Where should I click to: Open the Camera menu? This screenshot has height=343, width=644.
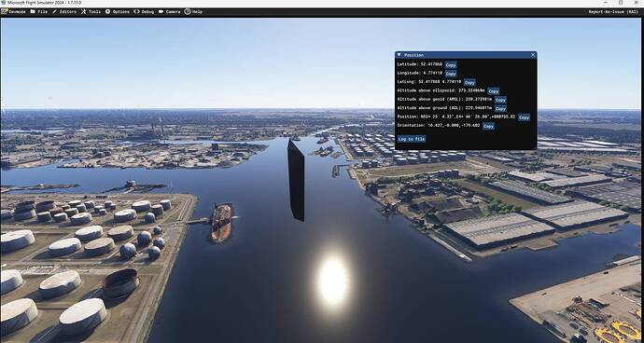click(169, 11)
